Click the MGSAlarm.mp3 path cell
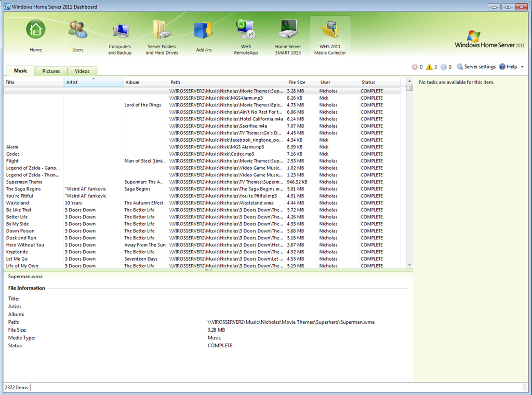Viewport: 532px width, 395px height. coord(216,98)
